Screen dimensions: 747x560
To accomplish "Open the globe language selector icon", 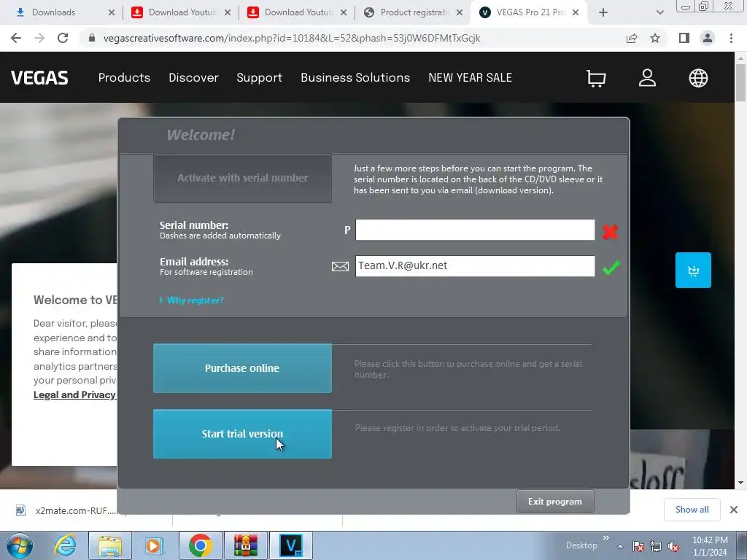I will 698,78.
